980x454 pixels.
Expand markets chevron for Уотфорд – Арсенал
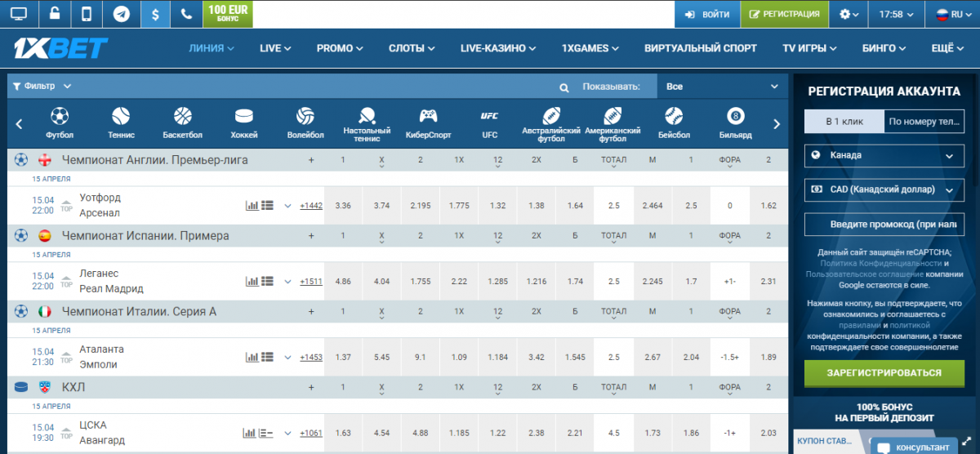pos(287,206)
